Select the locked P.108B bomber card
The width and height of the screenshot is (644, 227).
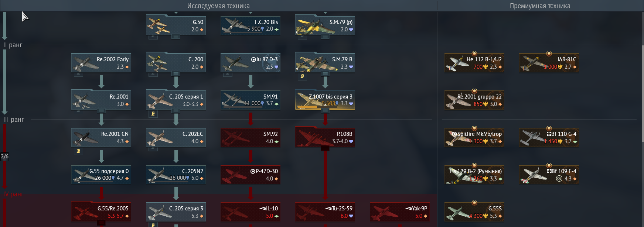pos(325,137)
